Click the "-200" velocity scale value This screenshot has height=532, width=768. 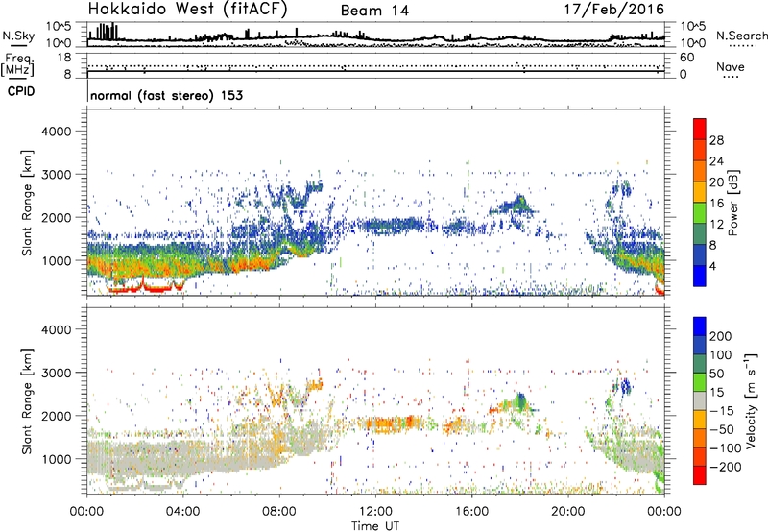point(725,467)
